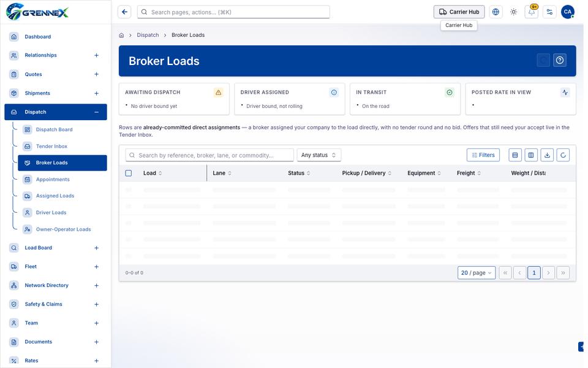
Task: Expand the Load Board menu
Action: pyautogui.click(x=96, y=248)
